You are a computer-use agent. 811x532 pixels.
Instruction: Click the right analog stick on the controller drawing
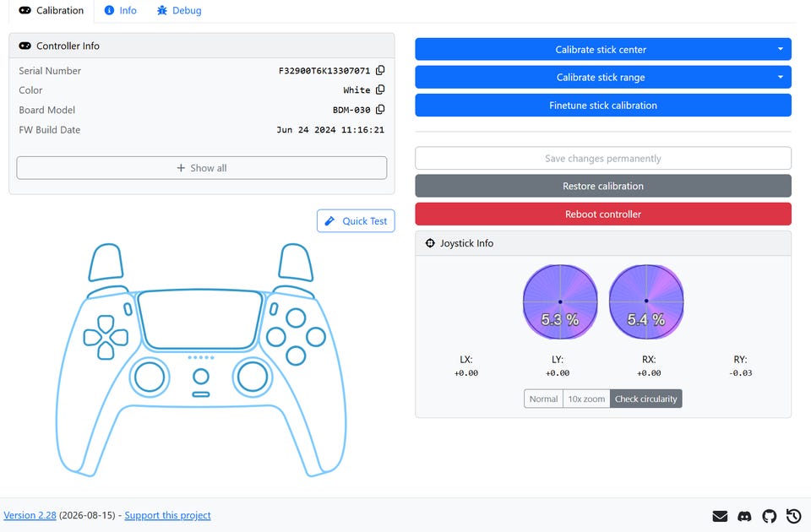click(x=253, y=377)
